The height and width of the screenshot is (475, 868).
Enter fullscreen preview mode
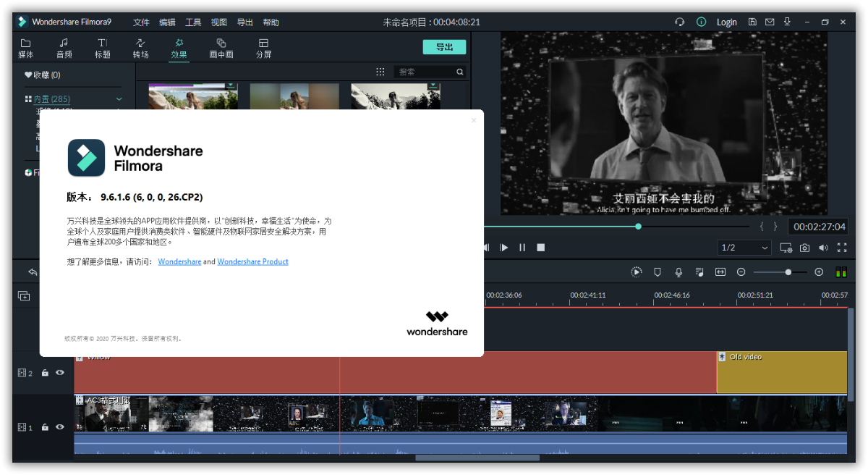(x=842, y=248)
